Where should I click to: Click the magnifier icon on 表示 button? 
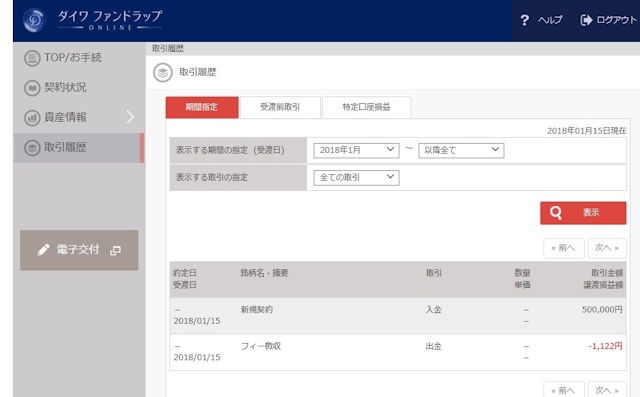[x=556, y=213]
